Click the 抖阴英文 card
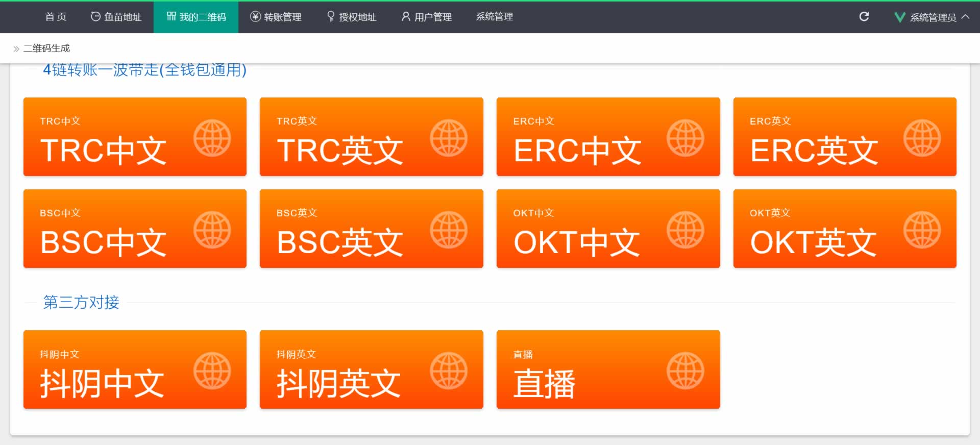The width and height of the screenshot is (980, 445). 371,369
